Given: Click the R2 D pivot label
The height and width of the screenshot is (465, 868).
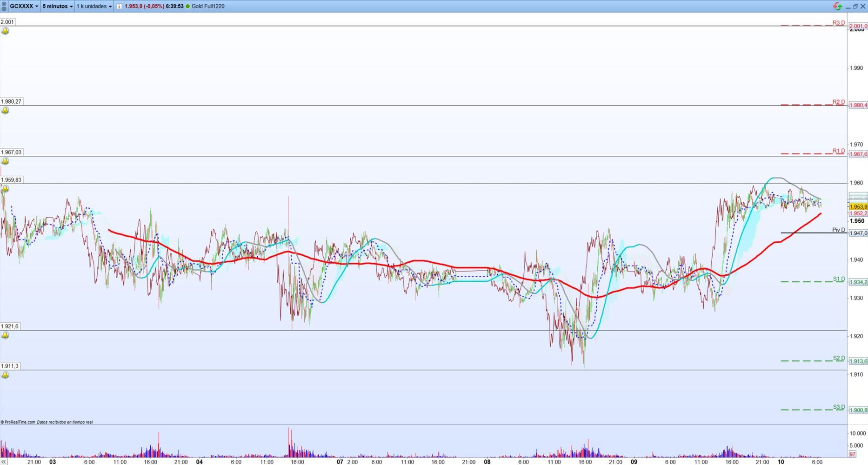Looking at the screenshot, I should tap(839, 102).
